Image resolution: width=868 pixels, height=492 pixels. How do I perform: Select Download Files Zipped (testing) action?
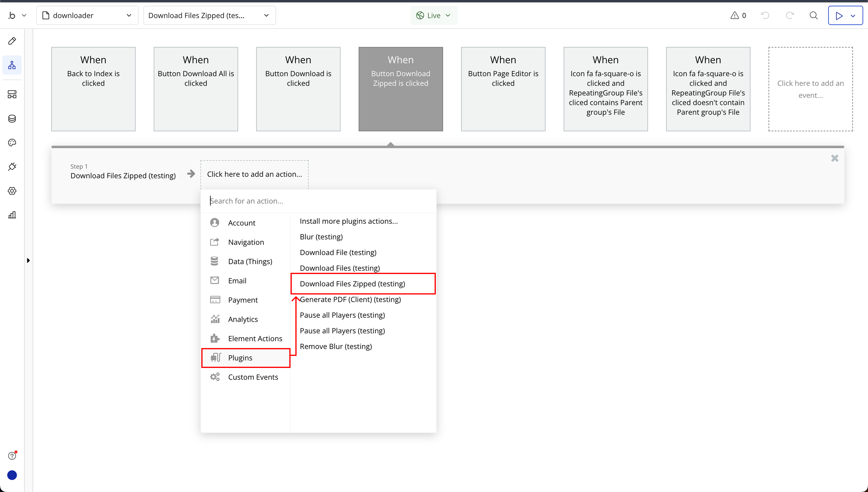352,284
